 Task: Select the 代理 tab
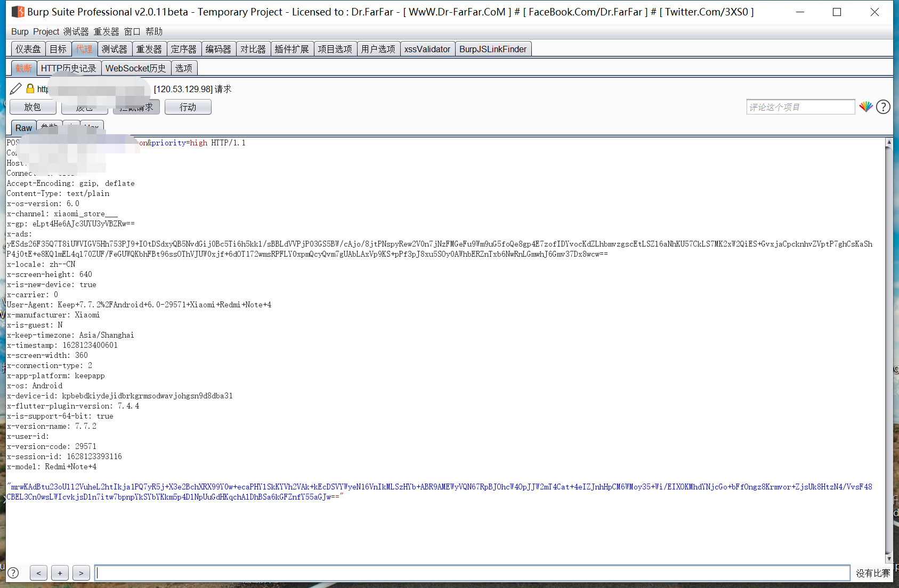[x=84, y=49]
